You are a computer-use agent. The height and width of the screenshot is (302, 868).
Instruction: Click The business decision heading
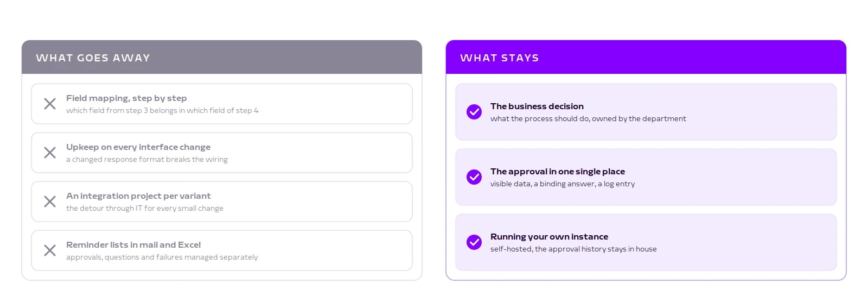(x=537, y=106)
